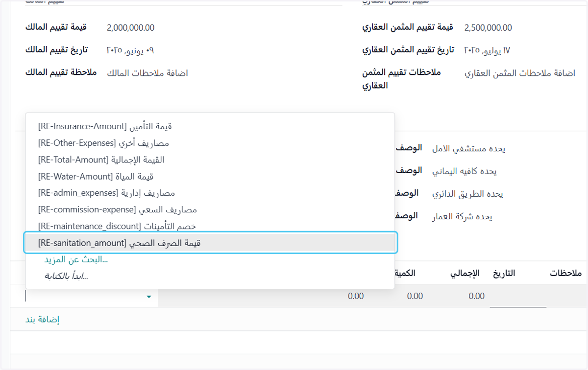Click the الإجمالي column header
This screenshot has width=588, height=370.
[465, 273]
